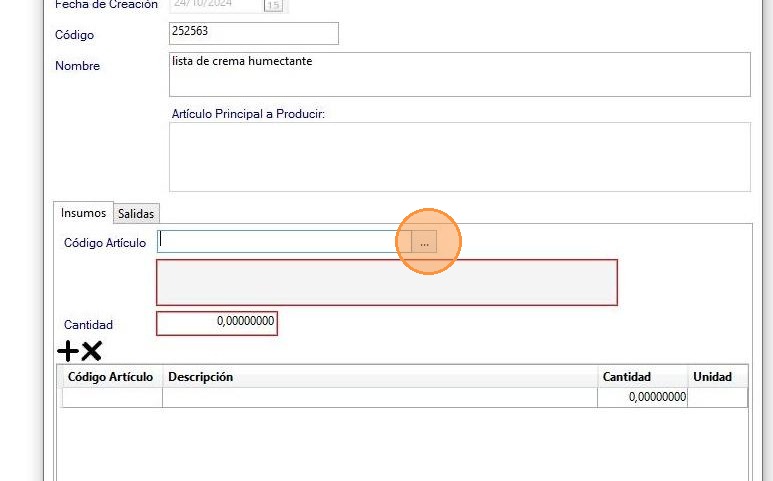This screenshot has width=773, height=481.
Task: Click the Artículo Principal a Producir box
Action: (460, 157)
